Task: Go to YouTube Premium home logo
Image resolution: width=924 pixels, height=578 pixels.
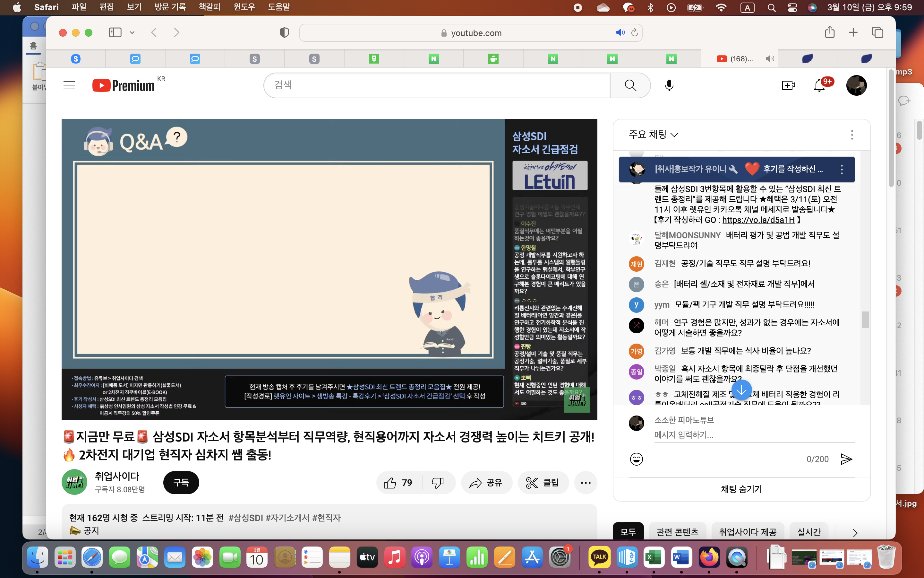Action: [x=124, y=85]
